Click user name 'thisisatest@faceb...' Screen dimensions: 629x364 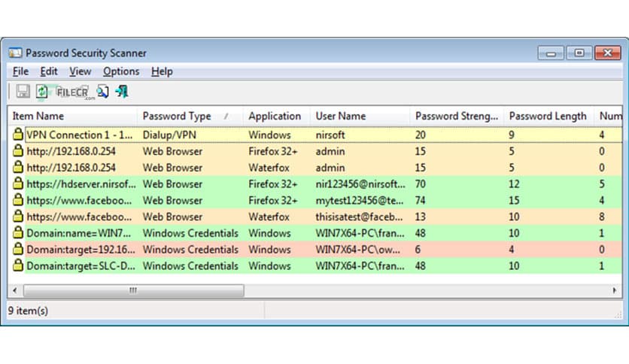[x=359, y=217]
